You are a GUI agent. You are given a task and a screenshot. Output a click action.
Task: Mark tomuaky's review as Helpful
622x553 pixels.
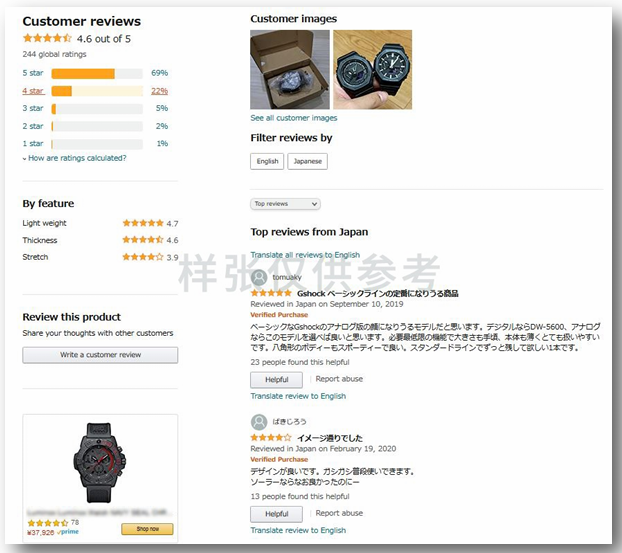[276, 380]
